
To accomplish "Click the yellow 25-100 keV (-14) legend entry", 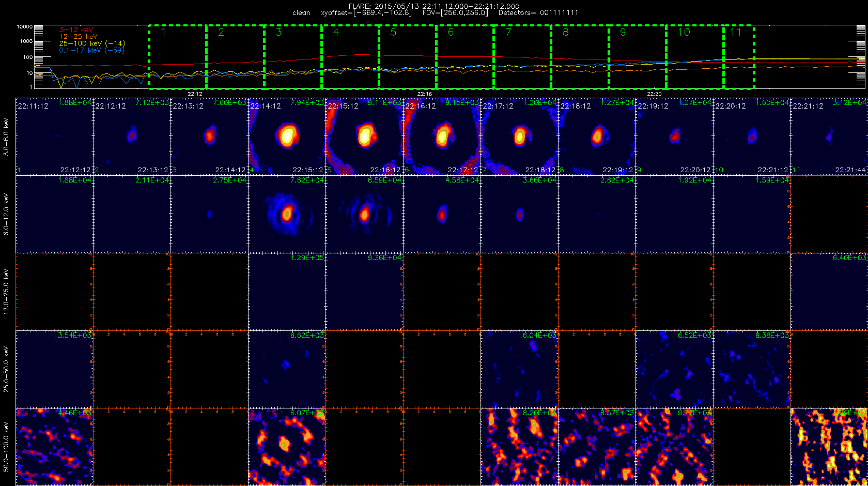I will point(92,43).
